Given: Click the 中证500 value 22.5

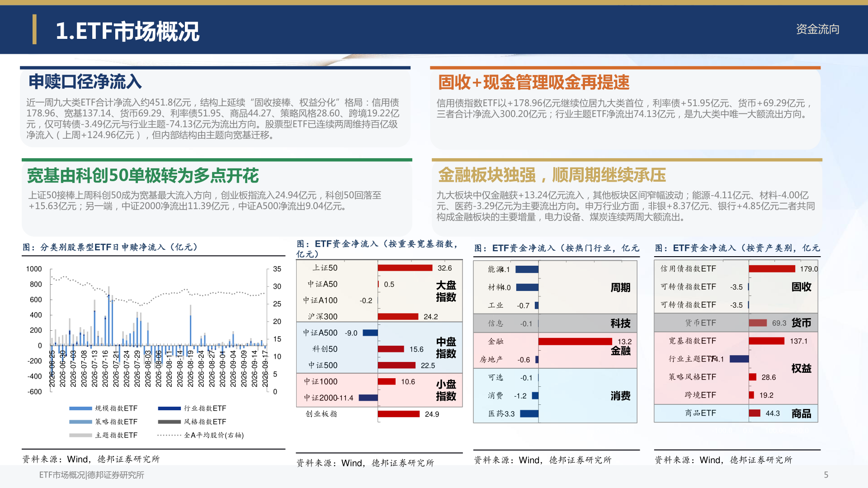Looking at the screenshot, I should [428, 366].
